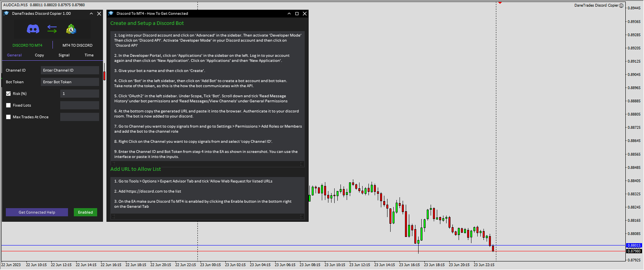Focus the Enter Channel ID field
The width and height of the screenshot is (644, 270).
(70, 70)
